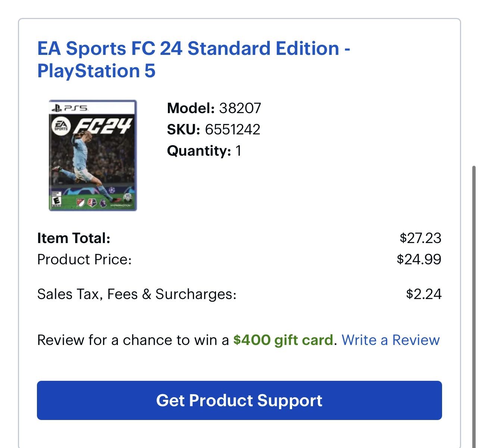Viewport: 479px width, 448px height.
Task: Click the EA Sports logo on the cover
Action: click(x=61, y=126)
